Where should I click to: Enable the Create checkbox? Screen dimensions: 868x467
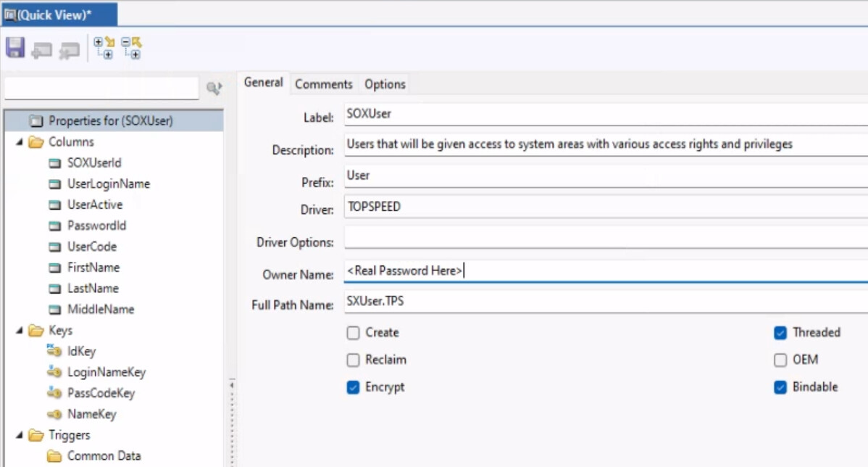(x=353, y=333)
